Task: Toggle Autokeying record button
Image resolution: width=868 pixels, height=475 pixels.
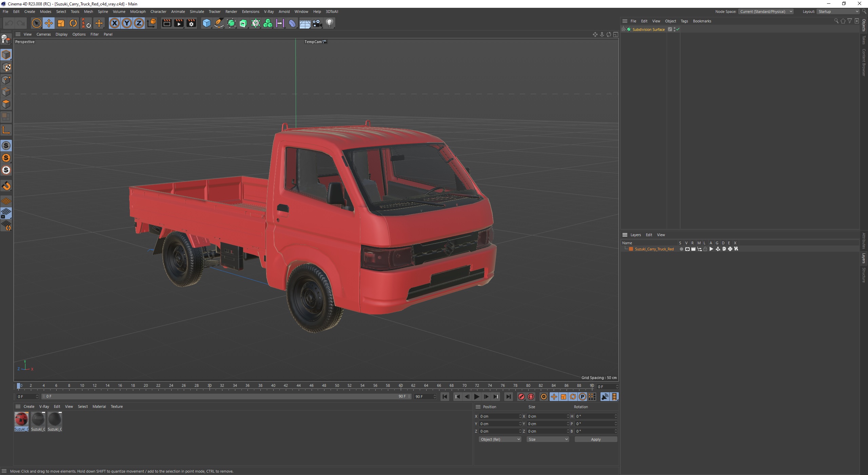Action: tap(531, 397)
